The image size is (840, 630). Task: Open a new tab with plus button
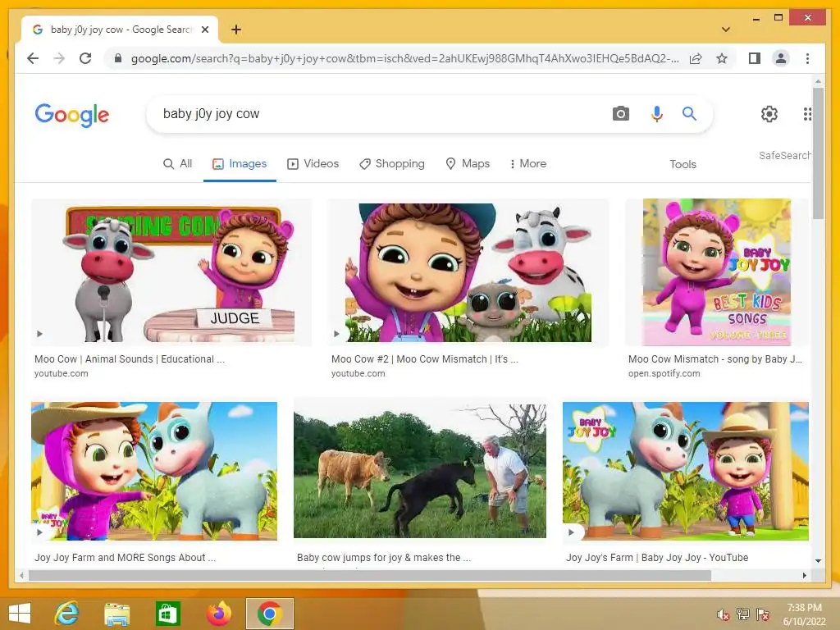pos(236,30)
